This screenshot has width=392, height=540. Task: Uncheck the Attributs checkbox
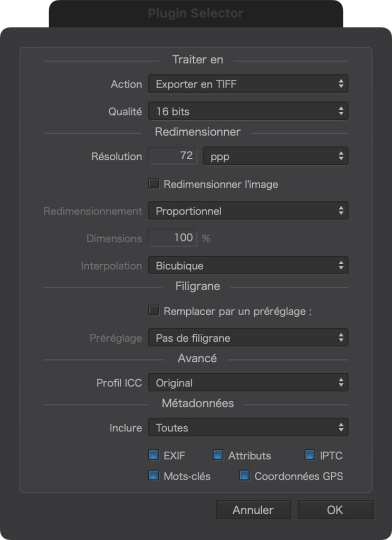(x=218, y=455)
